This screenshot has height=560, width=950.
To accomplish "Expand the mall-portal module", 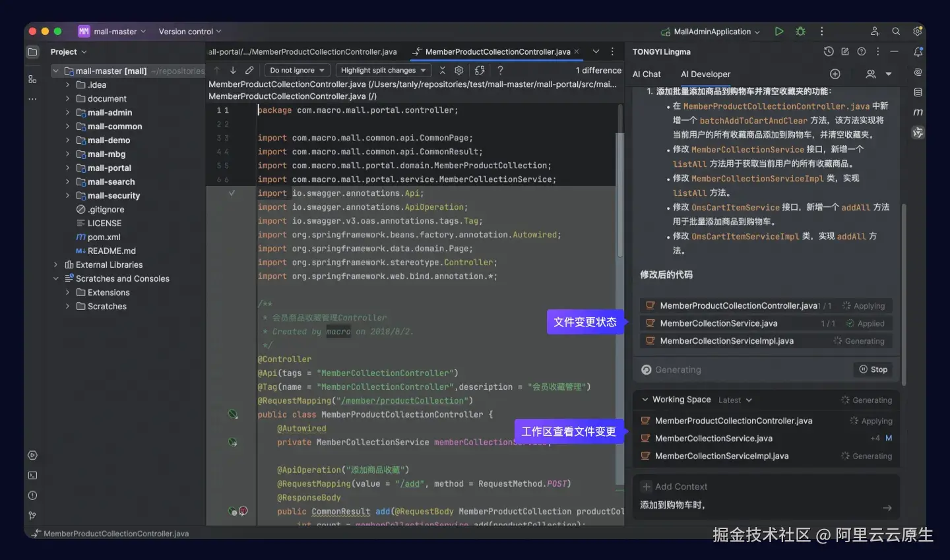I will 67,168.
